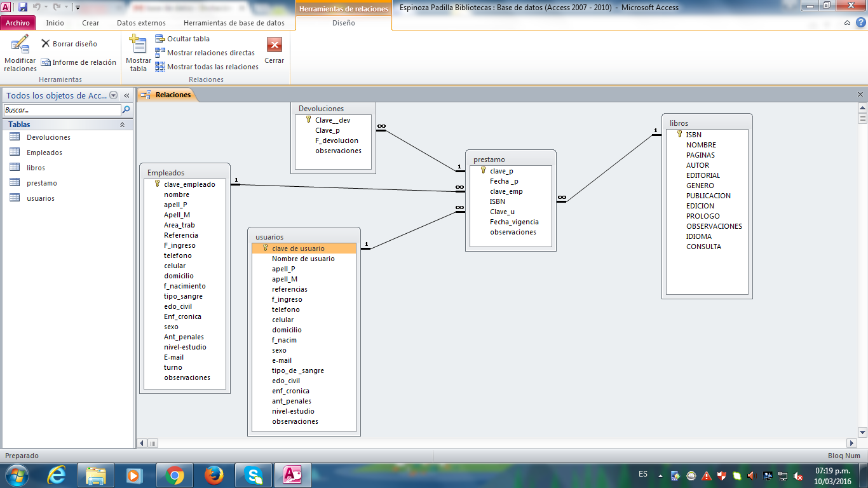Click the Save icon in quick access toolbar
The width and height of the screenshot is (868, 488).
[23, 8]
